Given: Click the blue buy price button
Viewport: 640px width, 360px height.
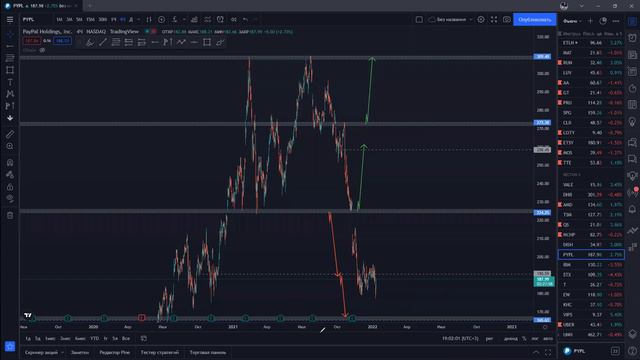Looking at the screenshot, I should tap(62, 41).
